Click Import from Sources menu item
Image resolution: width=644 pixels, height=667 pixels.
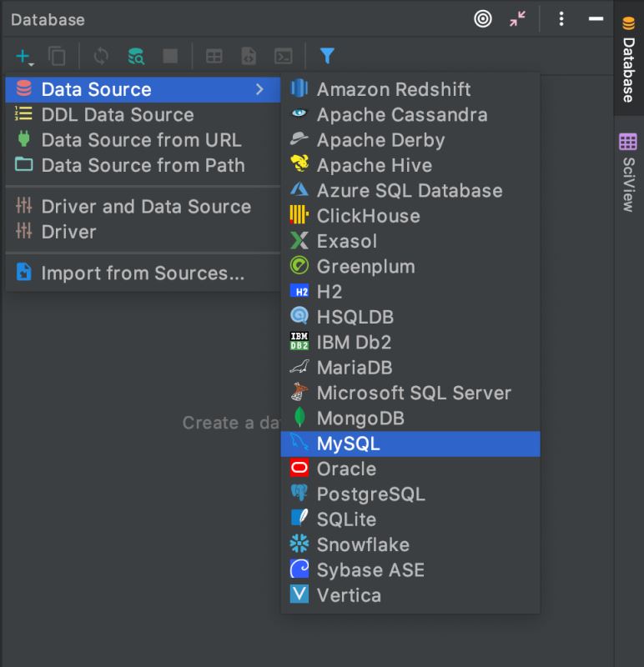pos(142,273)
